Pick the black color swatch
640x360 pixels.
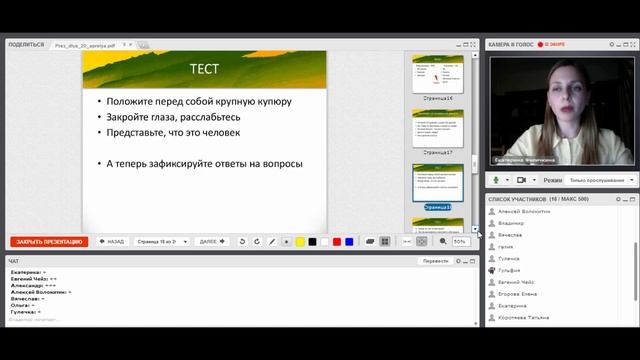point(312,242)
